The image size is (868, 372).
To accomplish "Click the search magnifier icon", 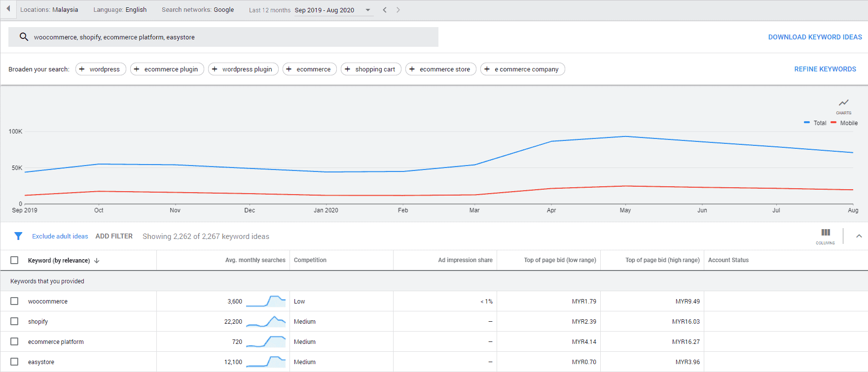I will tap(24, 36).
